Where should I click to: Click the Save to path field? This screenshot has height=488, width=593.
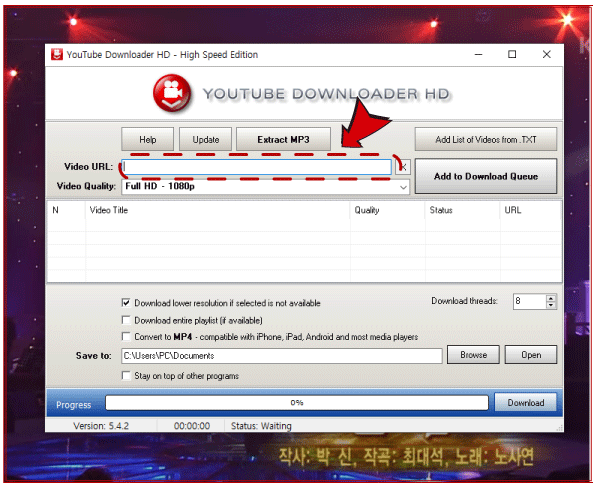(x=282, y=356)
